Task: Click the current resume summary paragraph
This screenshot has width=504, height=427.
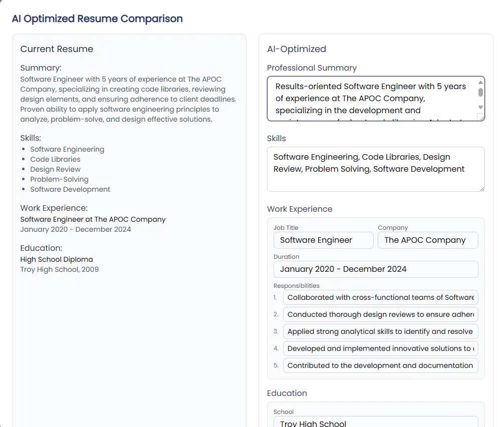Action: pyautogui.click(x=128, y=99)
